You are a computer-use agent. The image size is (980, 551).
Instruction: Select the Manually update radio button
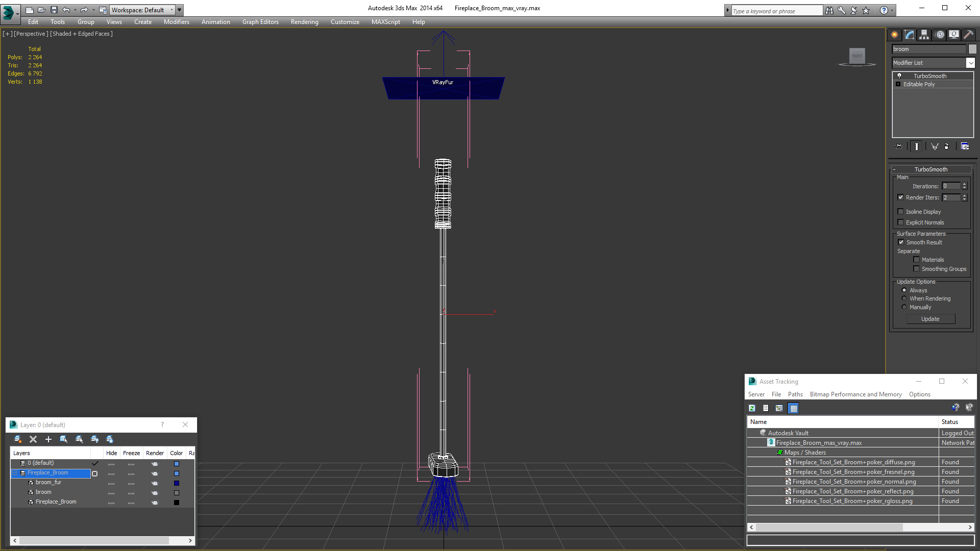pyautogui.click(x=904, y=307)
